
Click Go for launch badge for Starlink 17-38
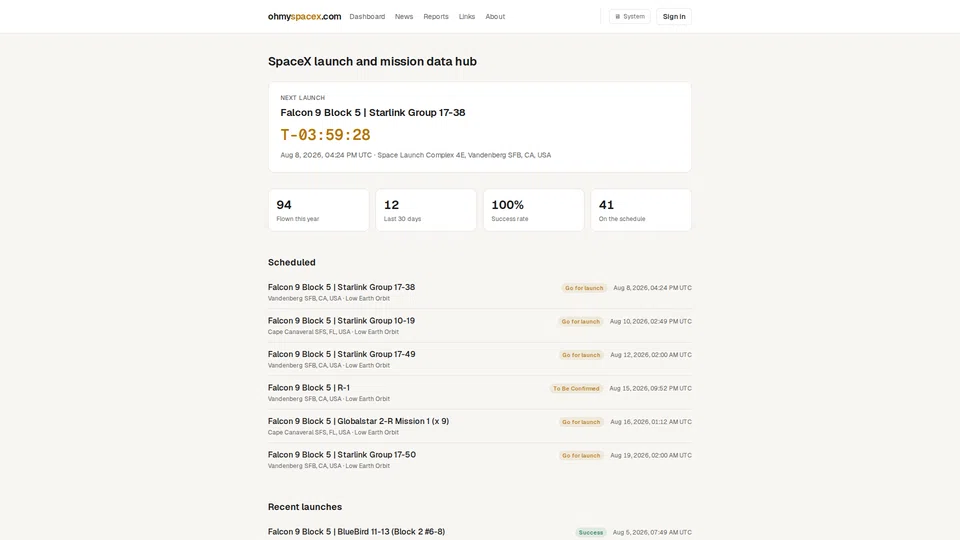(583, 288)
